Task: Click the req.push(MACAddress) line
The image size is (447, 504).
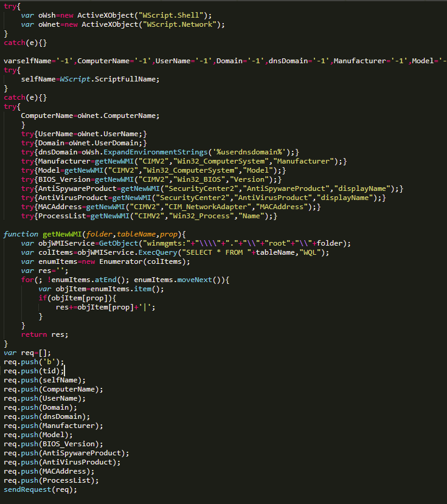Action: [x=49, y=472]
